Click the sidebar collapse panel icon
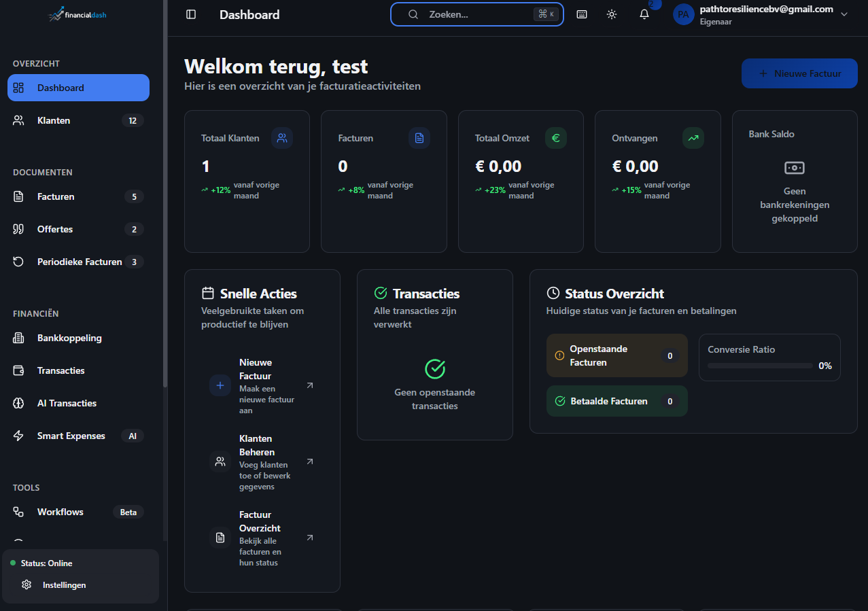Image resolution: width=868 pixels, height=611 pixels. coord(191,14)
